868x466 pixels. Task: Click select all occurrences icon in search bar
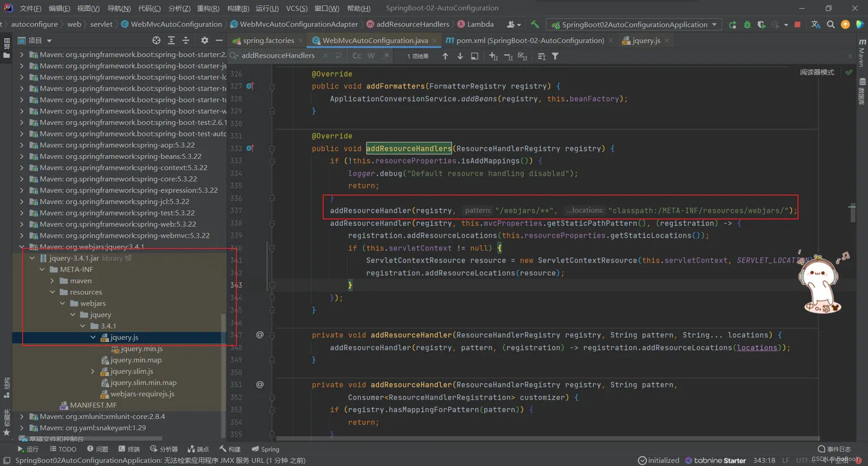pyautogui.click(x=523, y=56)
